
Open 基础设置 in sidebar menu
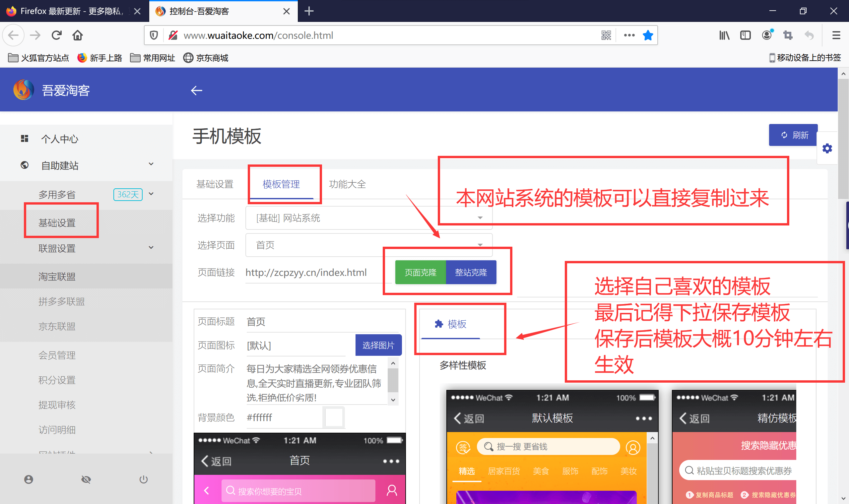(x=57, y=222)
